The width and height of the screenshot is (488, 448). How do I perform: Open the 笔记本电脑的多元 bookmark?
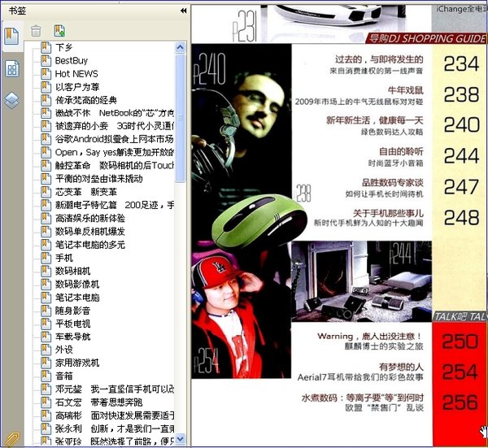pos(90,245)
